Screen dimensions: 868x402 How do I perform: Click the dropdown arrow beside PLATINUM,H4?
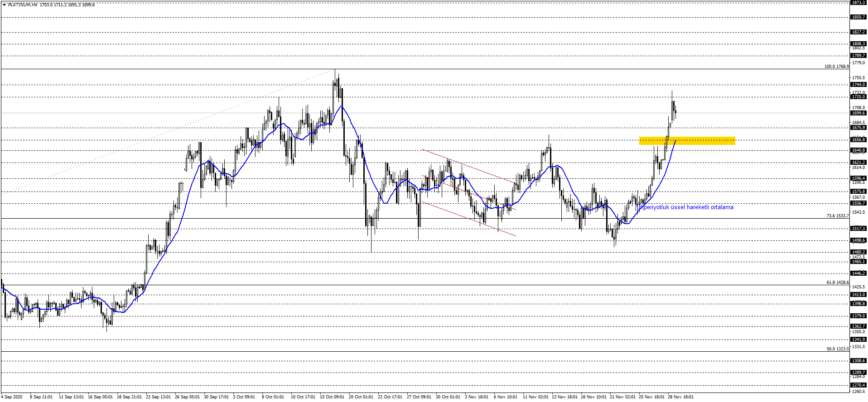point(4,5)
